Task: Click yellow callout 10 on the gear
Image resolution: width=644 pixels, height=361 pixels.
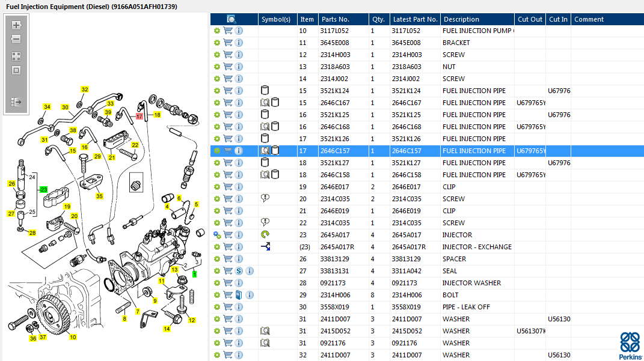Action: 73,337
